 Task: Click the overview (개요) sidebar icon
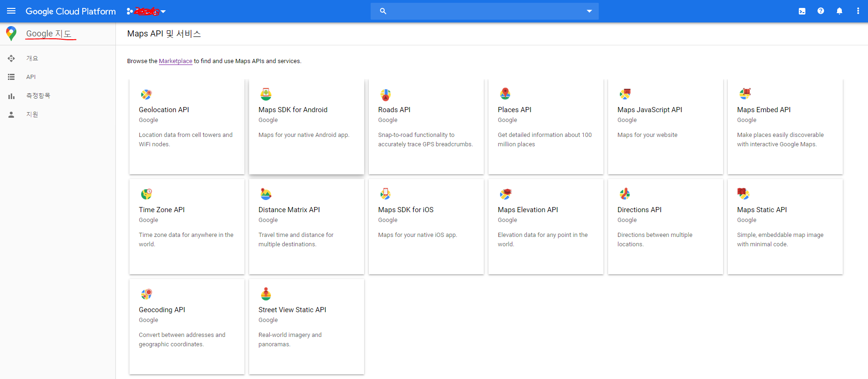11,58
